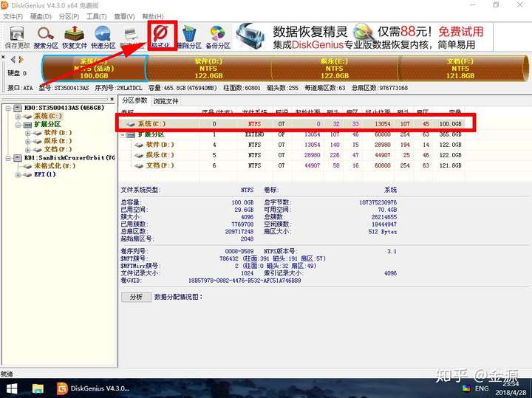Open the Quick Partition (快速分区) tool
The image size is (532, 398).
103,38
